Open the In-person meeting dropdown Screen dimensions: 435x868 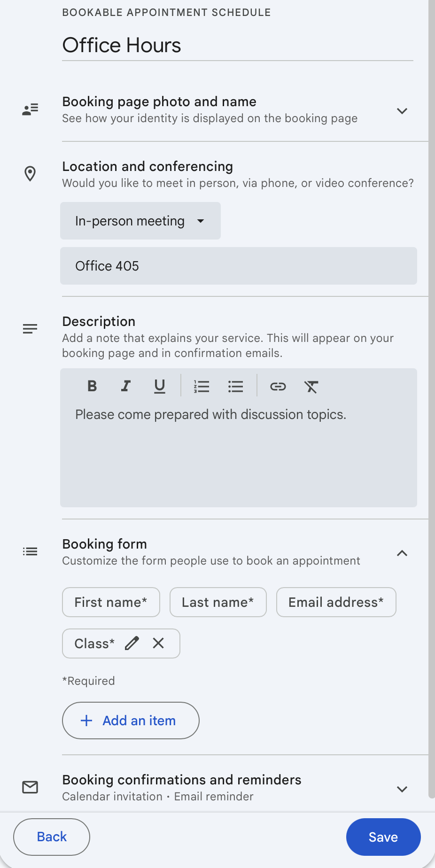[140, 221]
